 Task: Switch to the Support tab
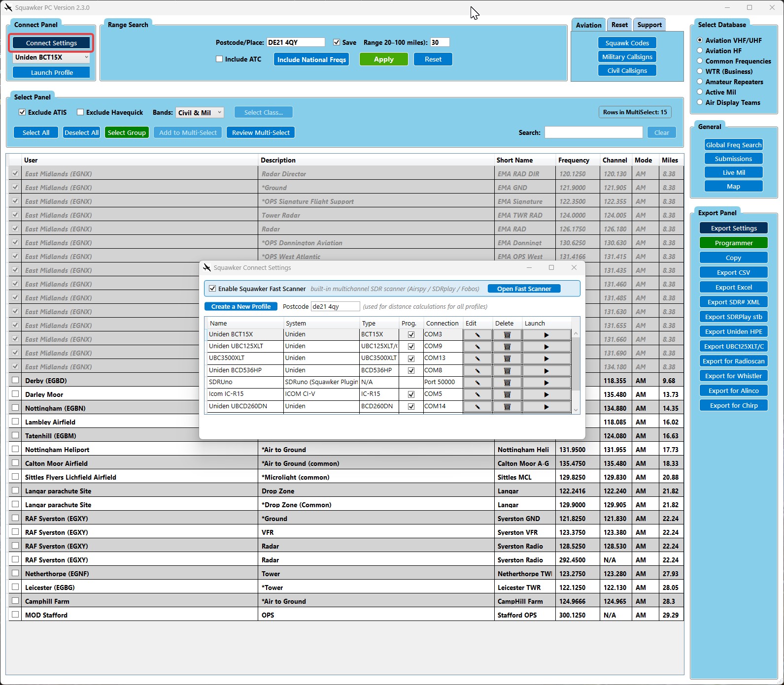tap(649, 25)
